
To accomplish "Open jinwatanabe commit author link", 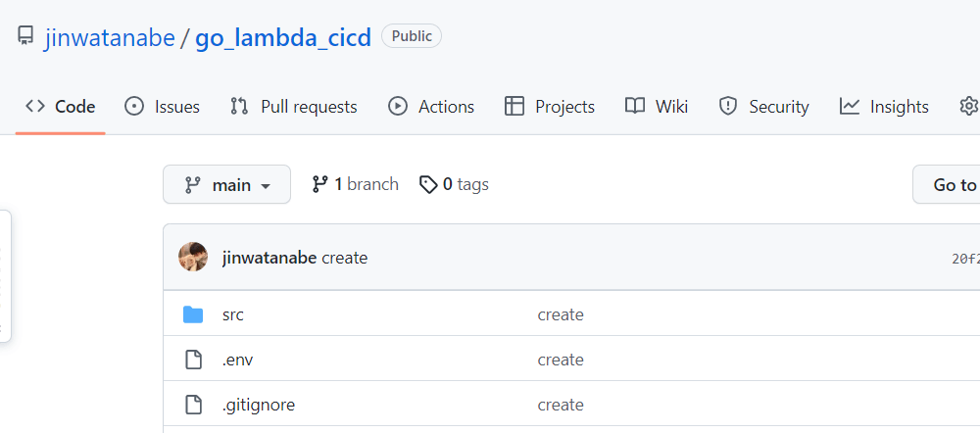I will (x=269, y=258).
